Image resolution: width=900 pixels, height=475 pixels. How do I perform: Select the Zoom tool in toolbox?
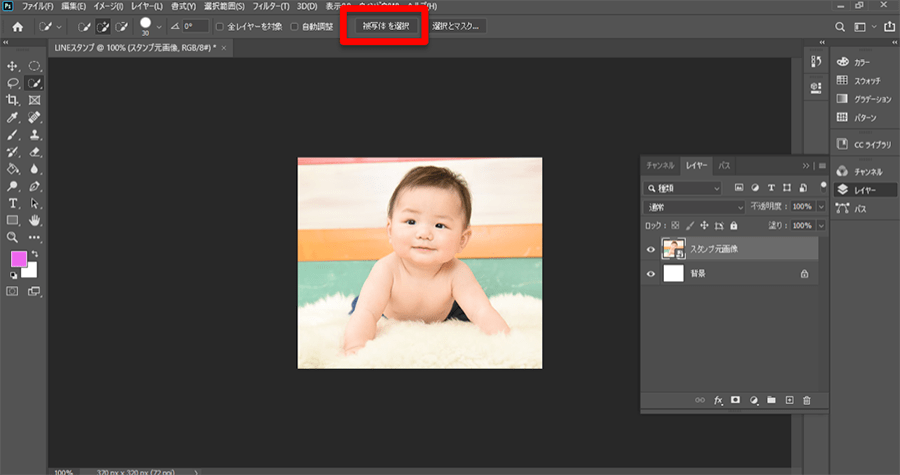pos(13,237)
